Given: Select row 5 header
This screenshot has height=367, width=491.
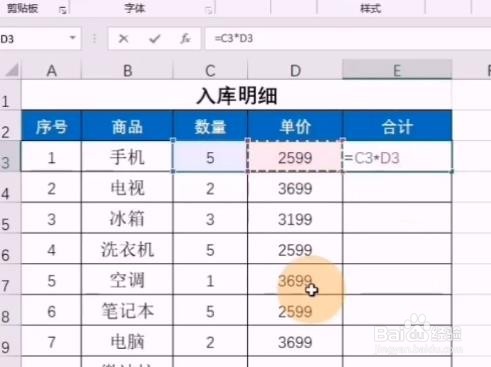Looking at the screenshot, I should click(10, 218).
